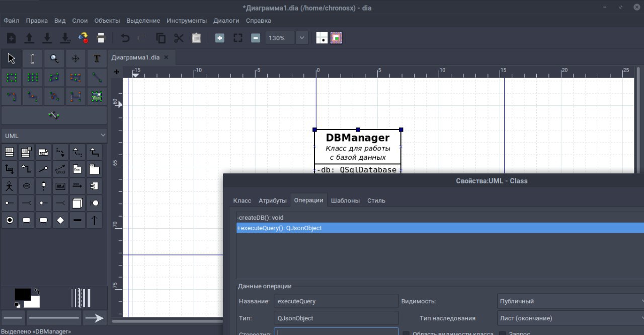644x335 pixels.
Task: Click the Название field with executeQuery
Action: (x=336, y=301)
